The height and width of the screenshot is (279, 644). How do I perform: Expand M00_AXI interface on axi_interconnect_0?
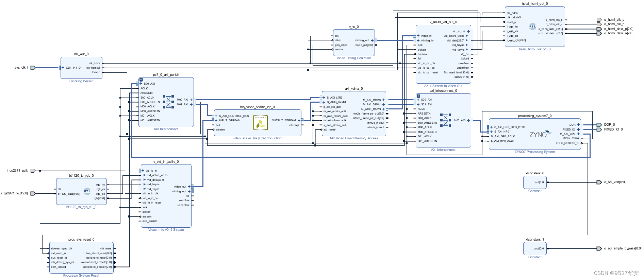[468, 120]
